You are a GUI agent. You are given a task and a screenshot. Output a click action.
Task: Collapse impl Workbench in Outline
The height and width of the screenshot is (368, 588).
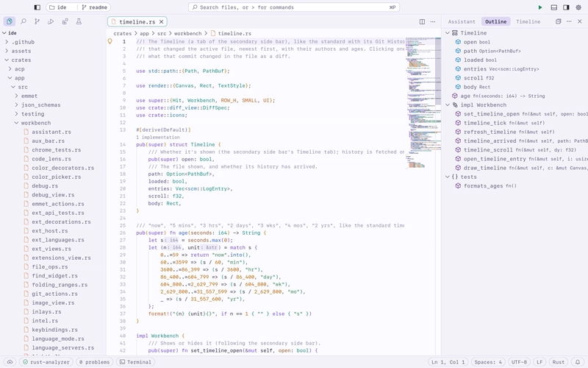click(x=448, y=105)
